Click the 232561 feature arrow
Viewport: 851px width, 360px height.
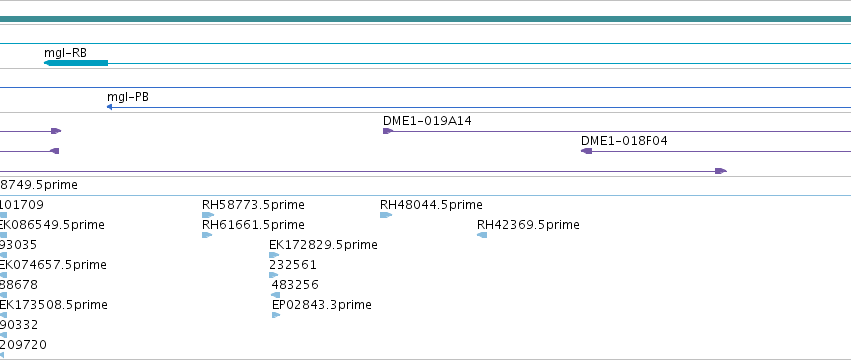(273, 275)
